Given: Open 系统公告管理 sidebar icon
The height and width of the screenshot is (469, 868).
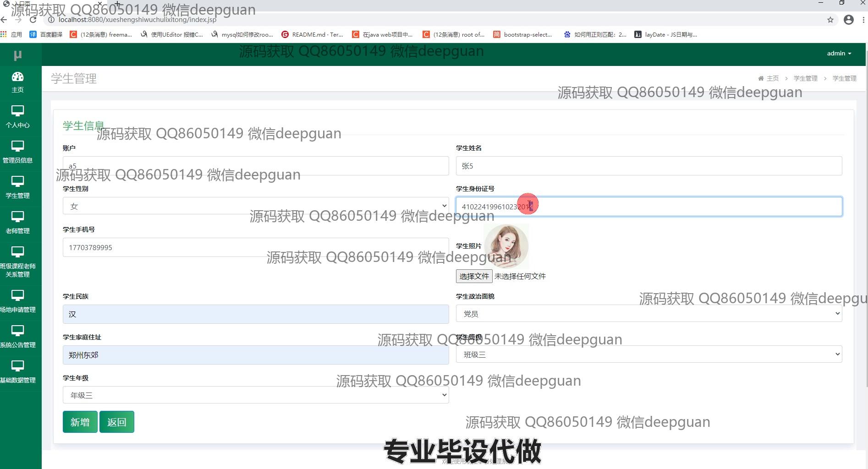Looking at the screenshot, I should 17,331.
